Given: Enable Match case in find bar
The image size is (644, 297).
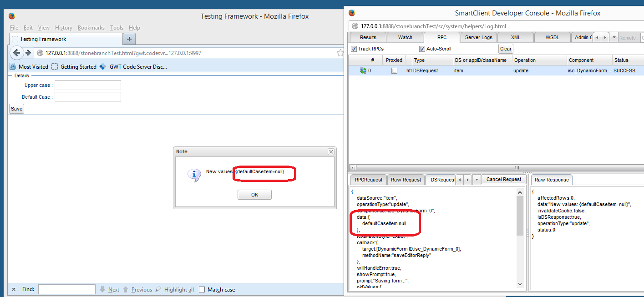Looking at the screenshot, I should 202,290.
